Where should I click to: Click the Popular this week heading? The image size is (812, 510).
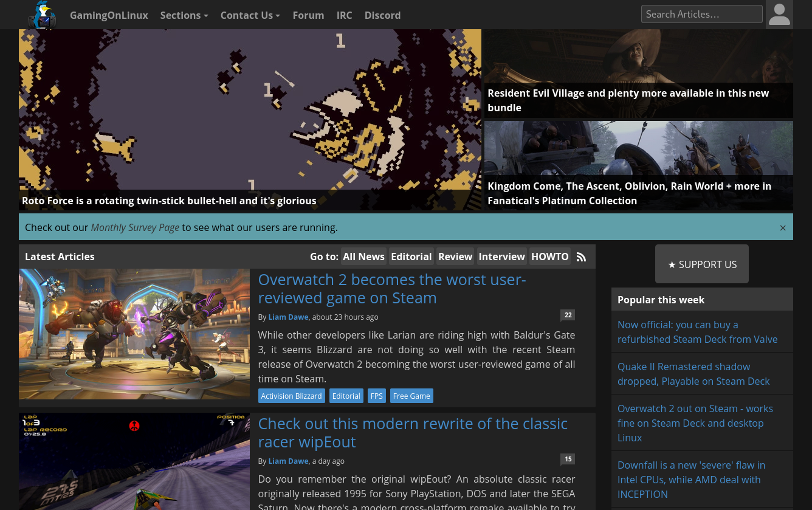(661, 300)
